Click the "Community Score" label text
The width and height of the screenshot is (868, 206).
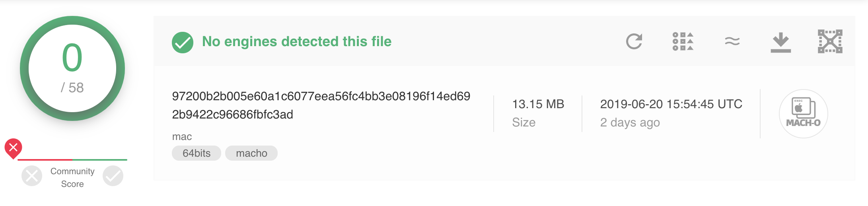pos(72,177)
